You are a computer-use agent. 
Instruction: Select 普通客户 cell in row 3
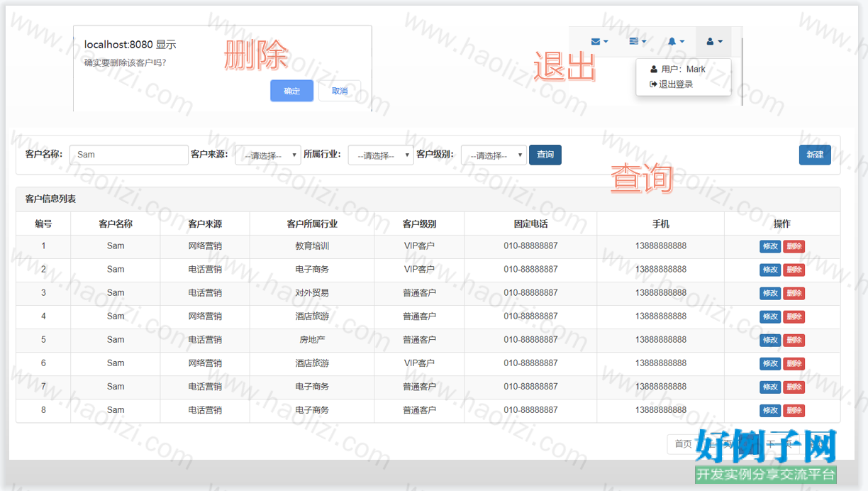419,293
